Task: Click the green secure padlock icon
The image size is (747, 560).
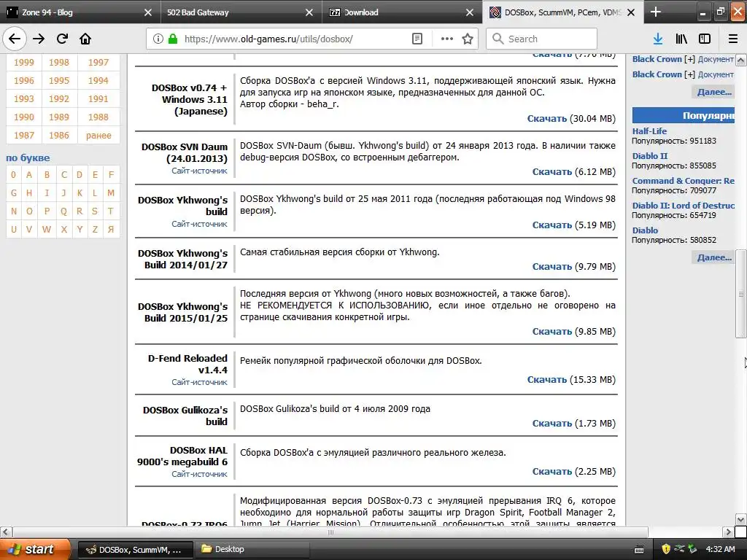Action: [172, 39]
